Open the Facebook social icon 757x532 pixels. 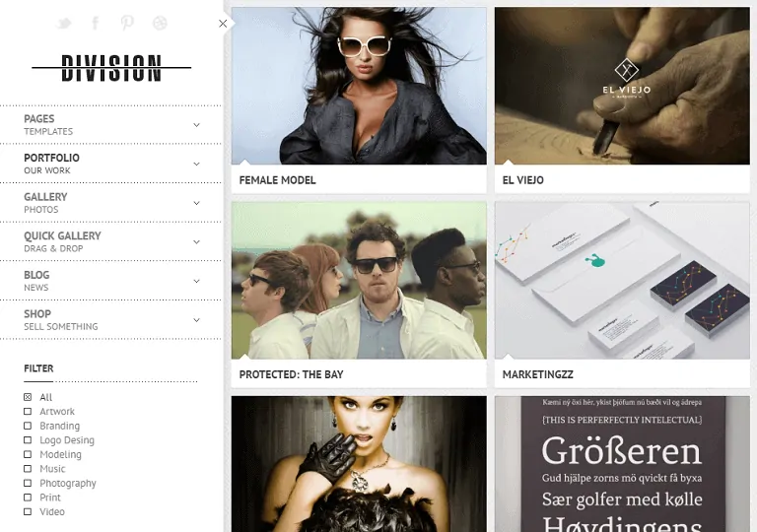[95, 23]
